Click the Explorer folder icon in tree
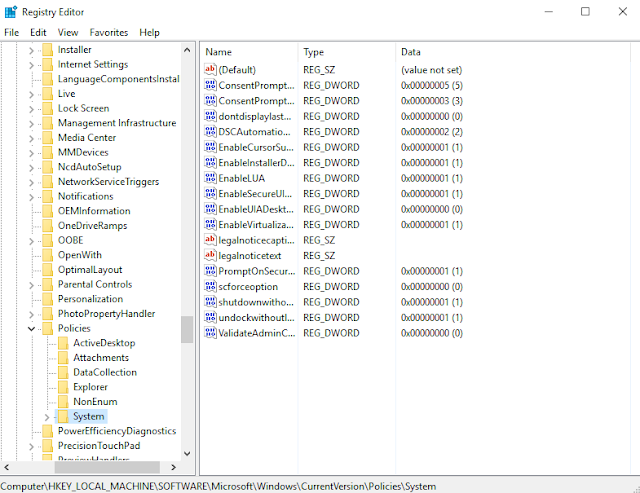Viewport: 640px width, 493px height. (63, 387)
